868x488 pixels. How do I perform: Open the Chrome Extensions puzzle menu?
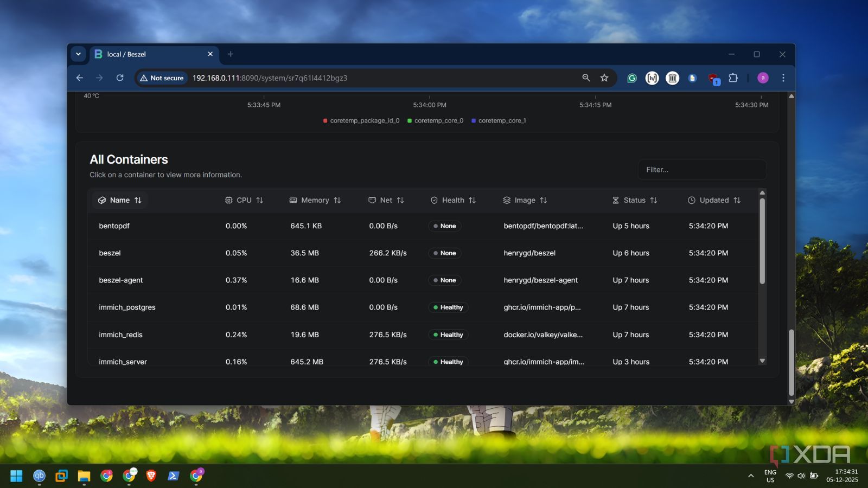733,78
